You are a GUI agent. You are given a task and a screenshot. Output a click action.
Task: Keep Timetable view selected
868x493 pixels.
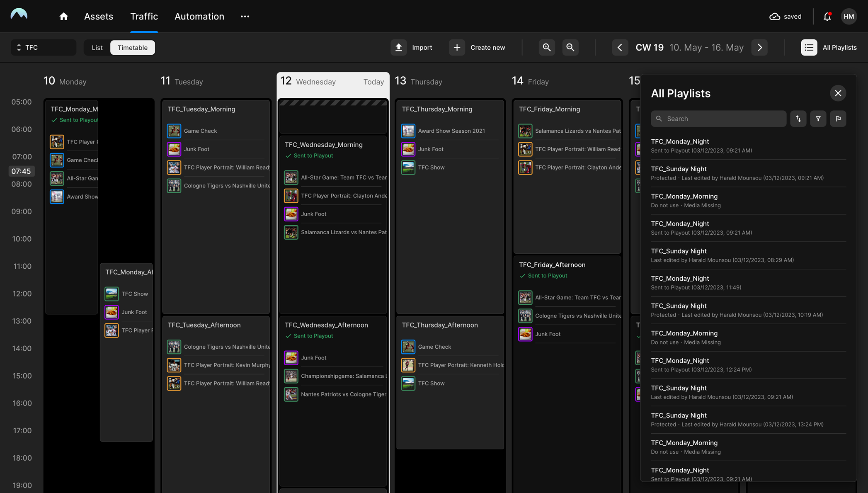coord(132,47)
